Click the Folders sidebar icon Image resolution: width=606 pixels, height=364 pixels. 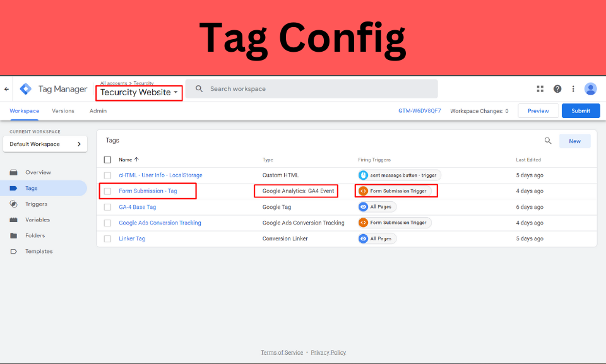(x=13, y=236)
